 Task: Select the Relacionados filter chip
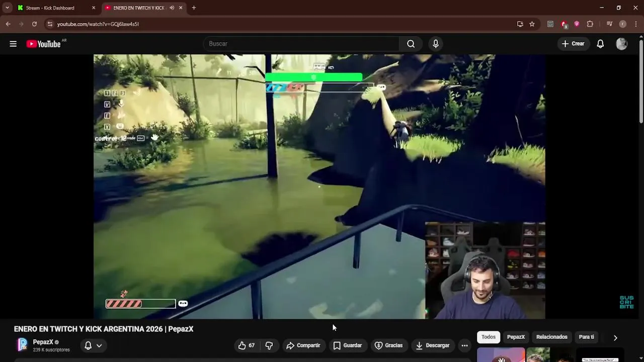tap(552, 337)
